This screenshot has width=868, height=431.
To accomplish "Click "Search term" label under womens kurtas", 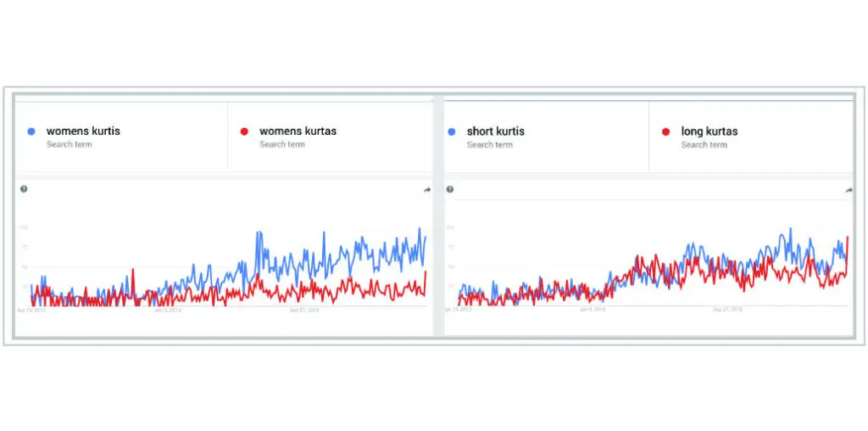I will [x=282, y=145].
